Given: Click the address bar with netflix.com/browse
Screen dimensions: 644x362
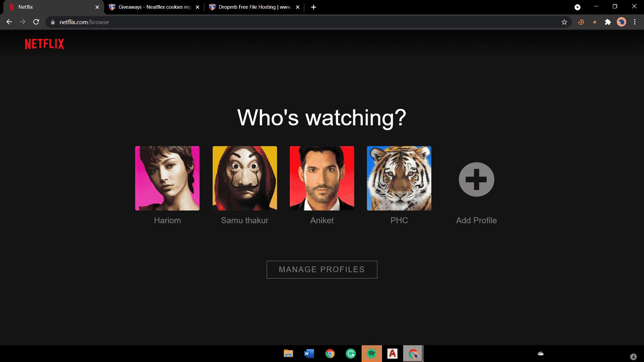Looking at the screenshot, I should pos(309,22).
